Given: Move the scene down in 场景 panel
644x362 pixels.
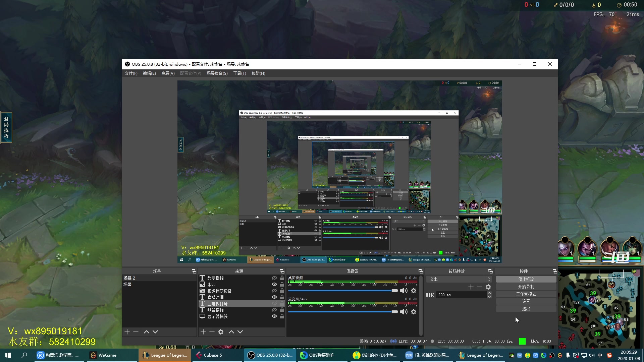Looking at the screenshot, I should tap(155, 332).
